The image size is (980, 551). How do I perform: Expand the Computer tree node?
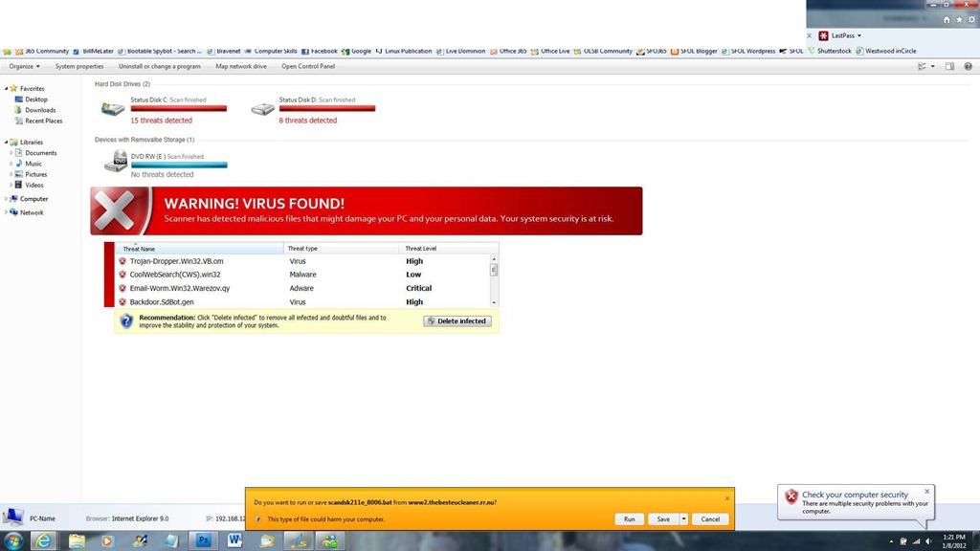[x=7, y=199]
